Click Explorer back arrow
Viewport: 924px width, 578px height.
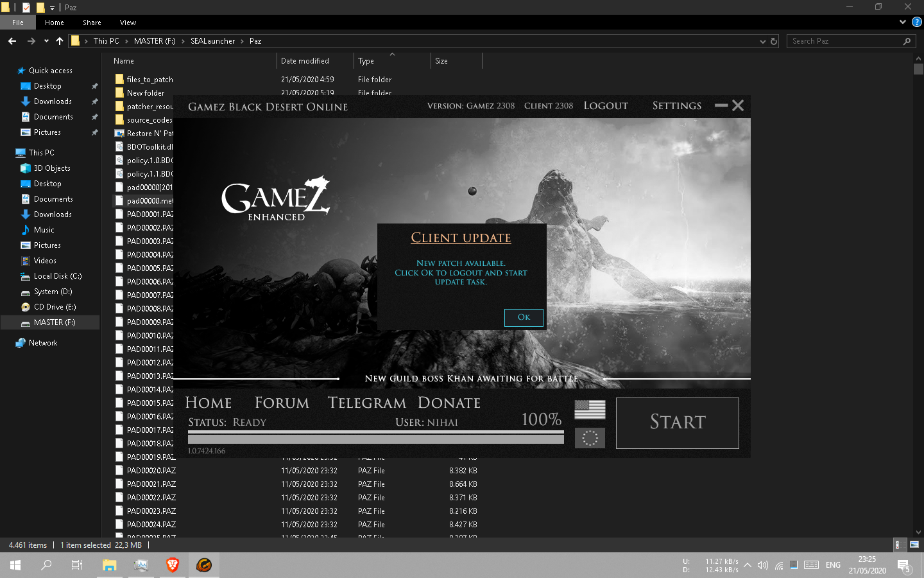(12, 41)
